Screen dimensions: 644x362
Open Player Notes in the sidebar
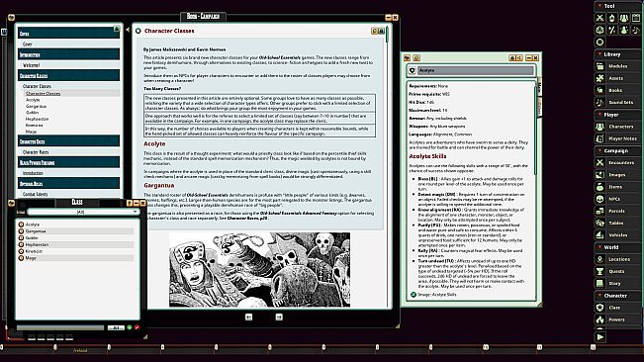pos(617,138)
